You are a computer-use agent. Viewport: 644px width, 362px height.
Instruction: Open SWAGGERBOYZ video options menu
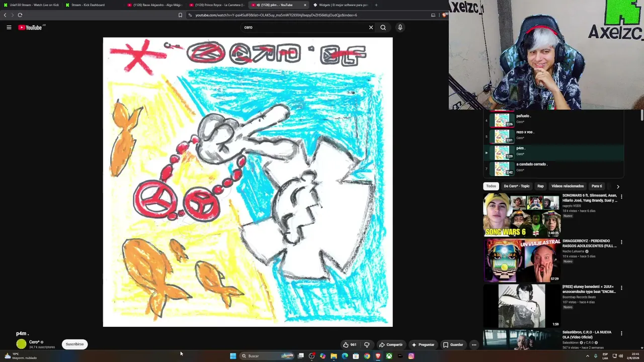click(x=621, y=242)
